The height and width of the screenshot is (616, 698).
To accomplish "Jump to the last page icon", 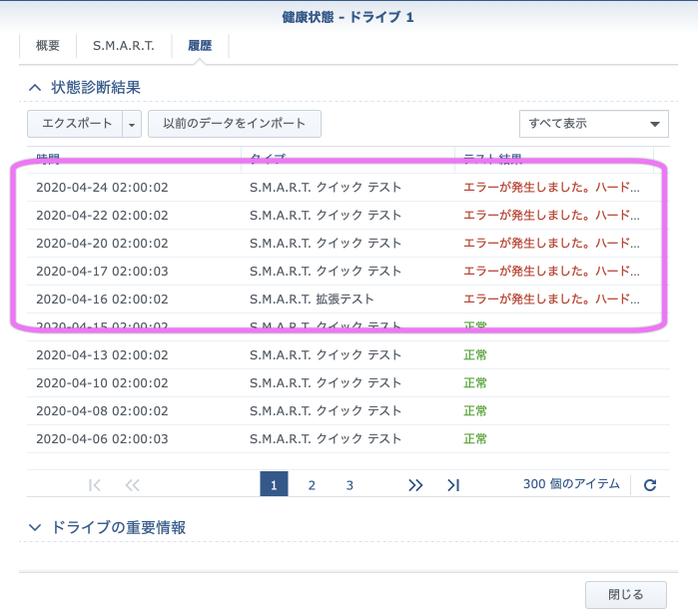I will coord(453,485).
